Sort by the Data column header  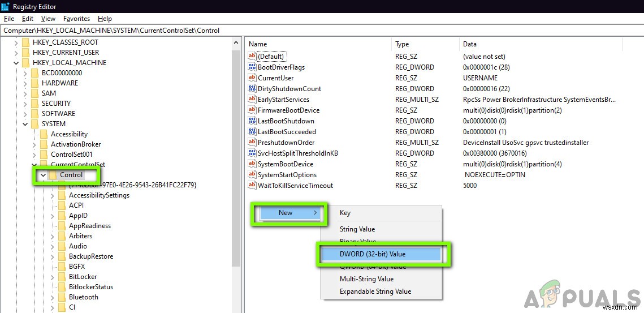(x=541, y=44)
